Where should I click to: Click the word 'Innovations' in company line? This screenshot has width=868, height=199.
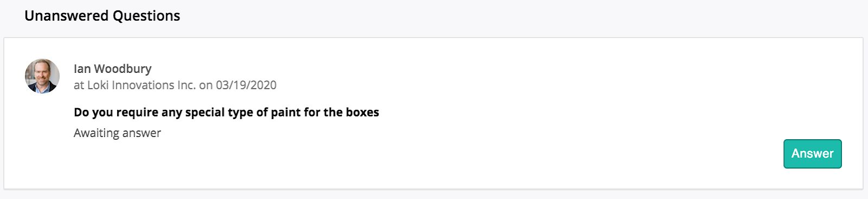click(143, 85)
